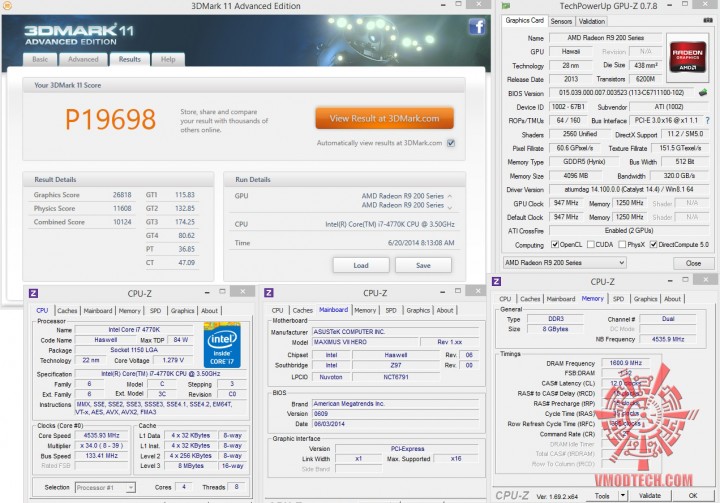Click View Result at 3DMark.com button
The height and width of the screenshot is (503, 720).
pyautogui.click(x=384, y=119)
